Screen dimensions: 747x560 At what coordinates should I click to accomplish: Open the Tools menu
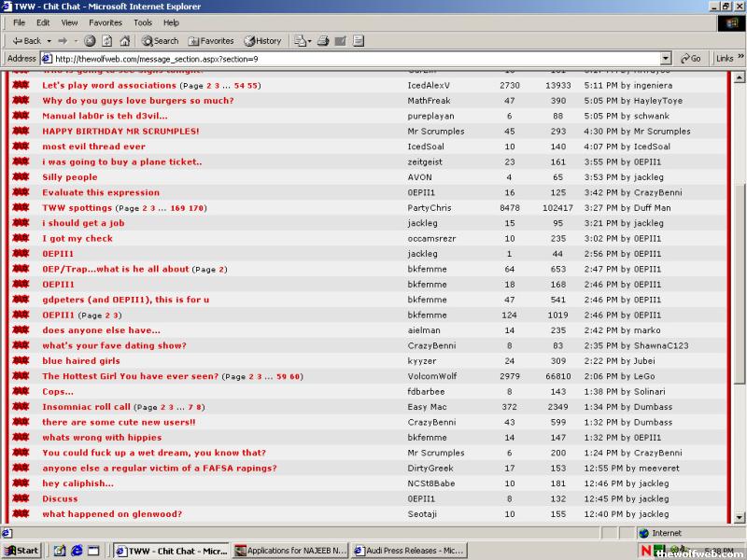click(142, 22)
